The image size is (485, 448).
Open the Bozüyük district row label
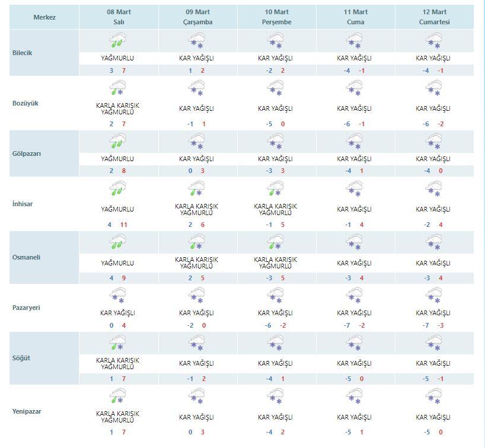pos(25,103)
